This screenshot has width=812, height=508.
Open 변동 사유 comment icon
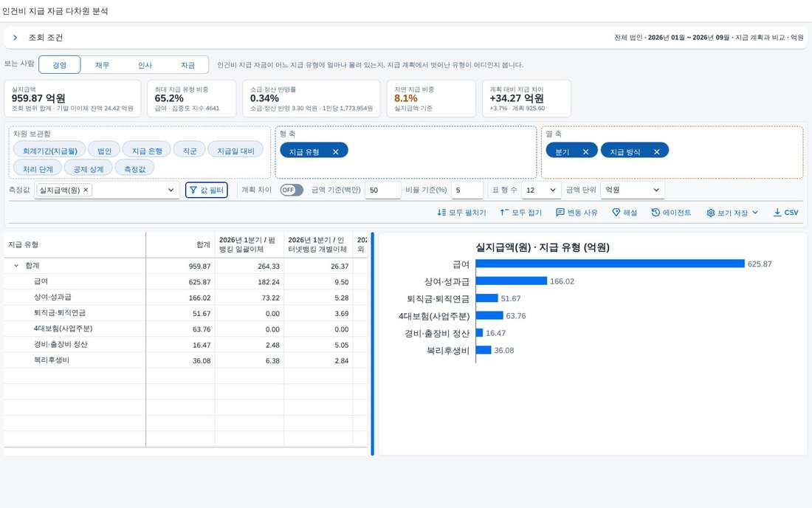(560, 213)
